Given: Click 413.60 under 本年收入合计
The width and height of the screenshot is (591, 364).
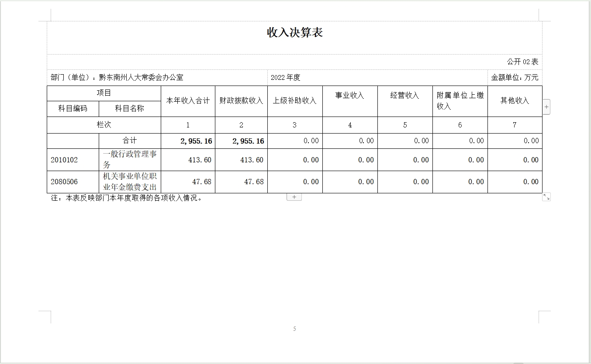Looking at the screenshot, I should 200,160.
